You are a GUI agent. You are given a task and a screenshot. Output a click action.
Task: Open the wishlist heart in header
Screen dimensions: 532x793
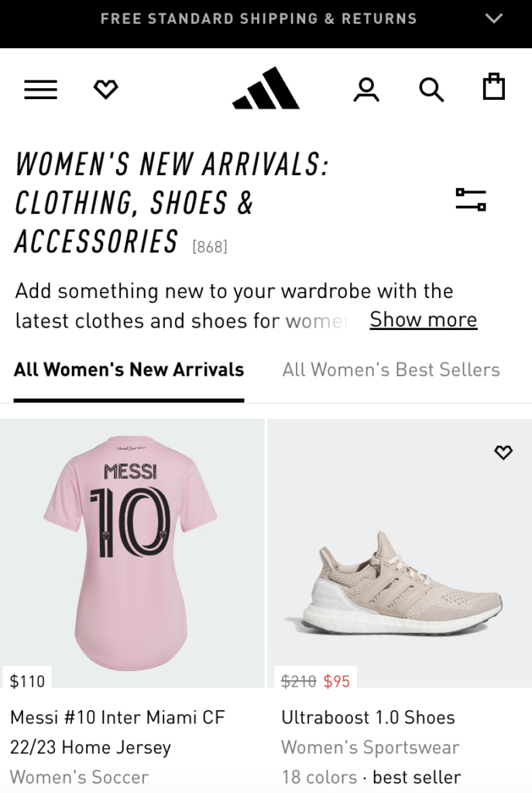(105, 90)
